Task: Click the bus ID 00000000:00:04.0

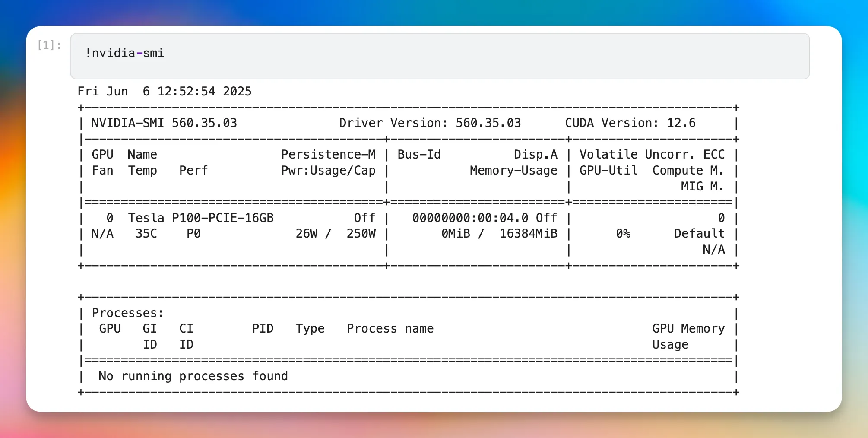Action: coord(470,218)
